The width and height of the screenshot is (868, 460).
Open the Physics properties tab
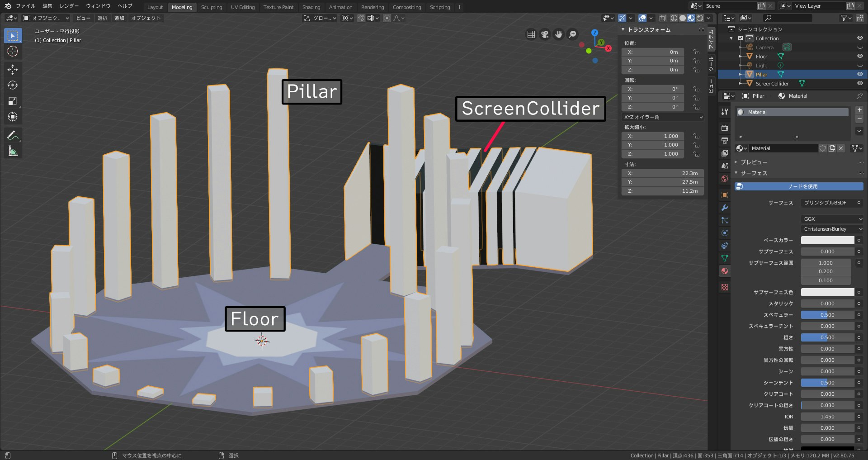point(724,233)
